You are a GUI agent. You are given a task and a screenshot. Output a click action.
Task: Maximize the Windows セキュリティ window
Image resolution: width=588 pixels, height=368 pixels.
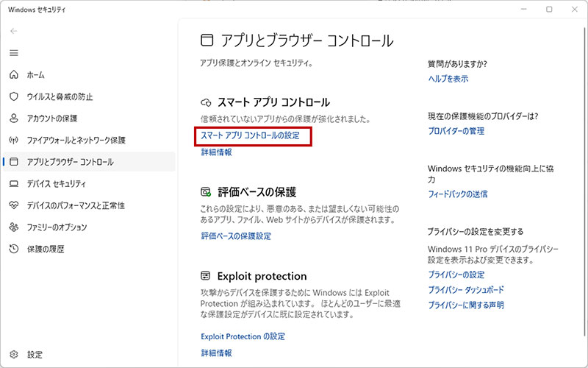point(549,10)
